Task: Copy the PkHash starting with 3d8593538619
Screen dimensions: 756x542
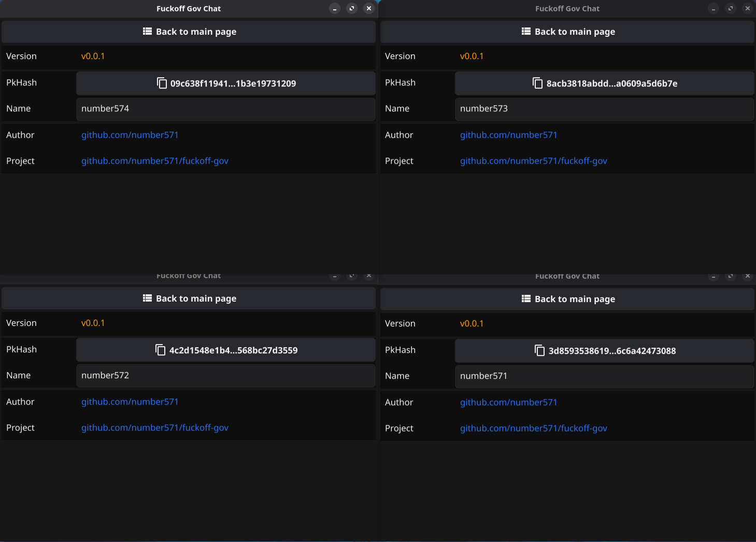Action: (x=604, y=351)
